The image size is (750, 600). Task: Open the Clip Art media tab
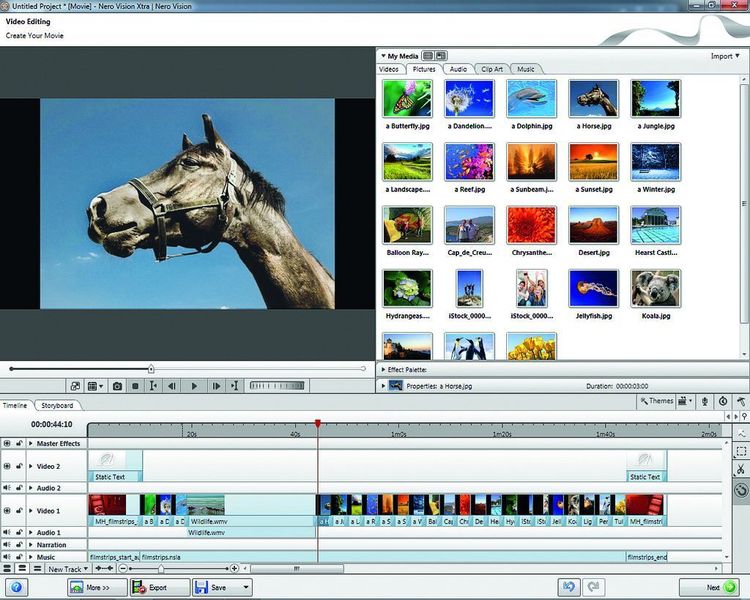(492, 69)
